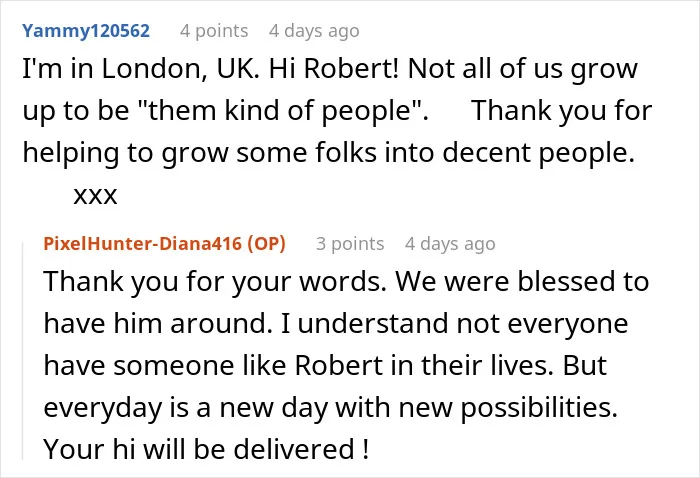The height and width of the screenshot is (478, 700).
Task: Click the "4 points" score on Yammy120562's comment
Action: click(214, 31)
